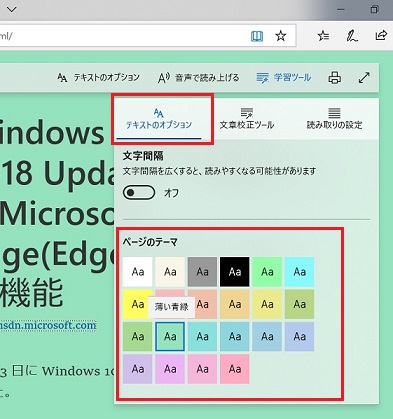
Task: Toggle the 文字間隔 switch on
Action: pyautogui.click(x=139, y=193)
